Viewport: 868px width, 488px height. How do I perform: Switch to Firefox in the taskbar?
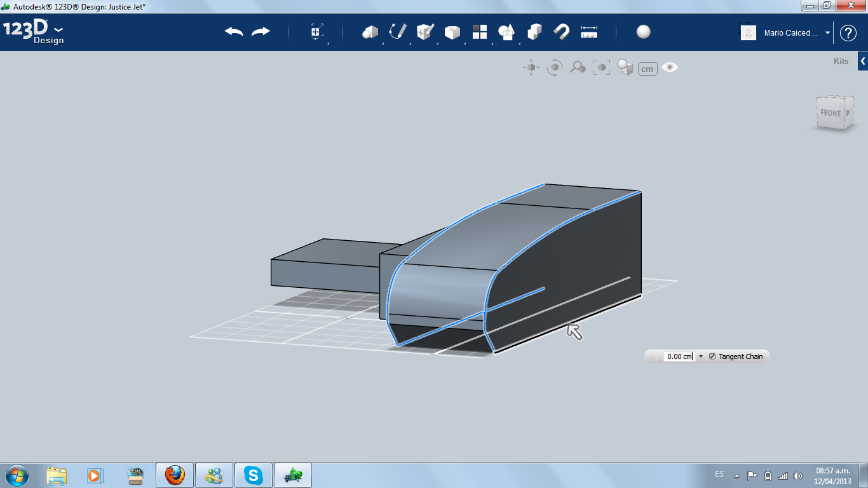pos(174,475)
